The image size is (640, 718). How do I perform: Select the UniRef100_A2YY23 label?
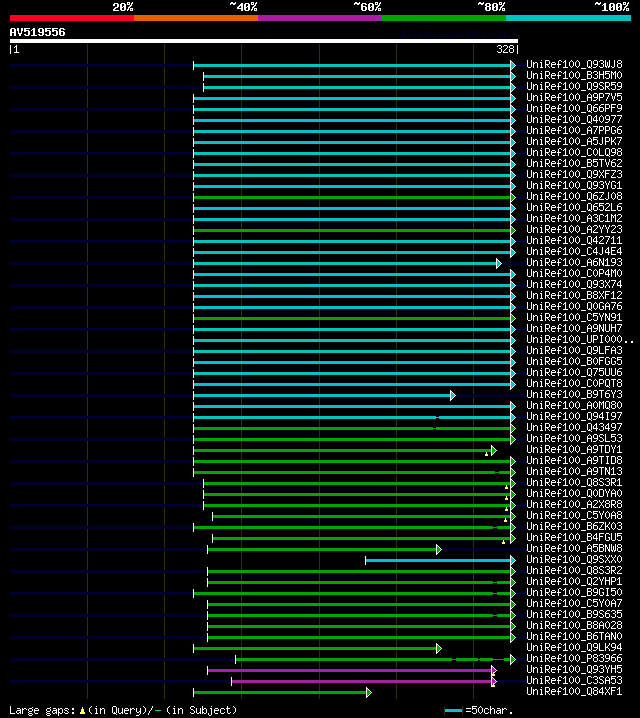pos(574,229)
